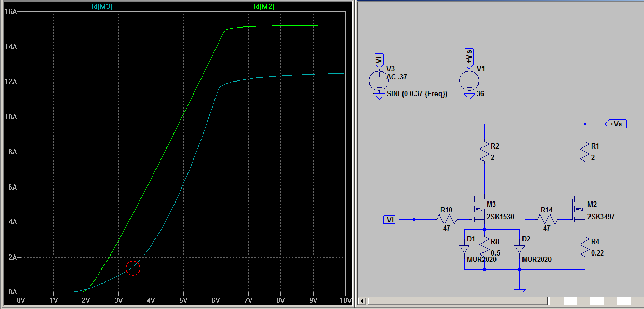Click the schematic horizontal scrollbar thumb

(x=457, y=301)
